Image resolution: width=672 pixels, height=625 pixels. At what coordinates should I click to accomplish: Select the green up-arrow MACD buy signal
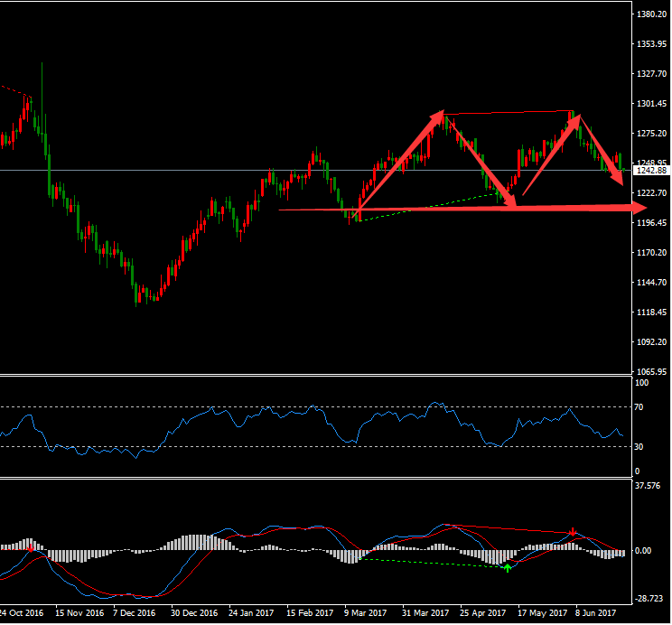[x=508, y=568]
